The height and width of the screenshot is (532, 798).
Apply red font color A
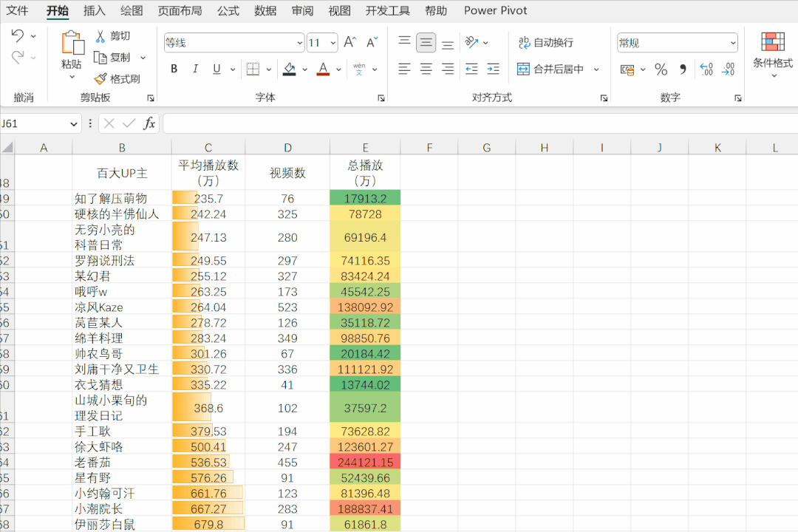tap(323, 69)
